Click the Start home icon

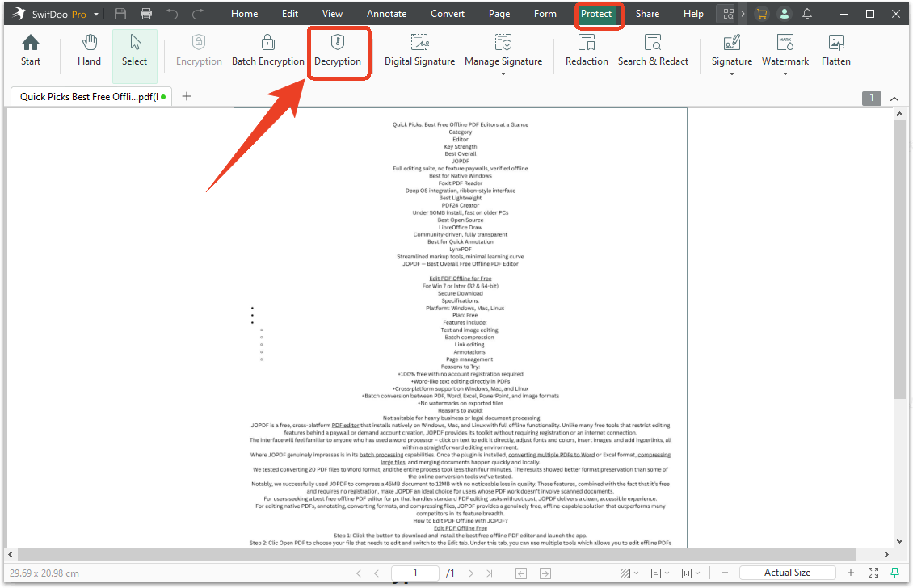tap(30, 43)
